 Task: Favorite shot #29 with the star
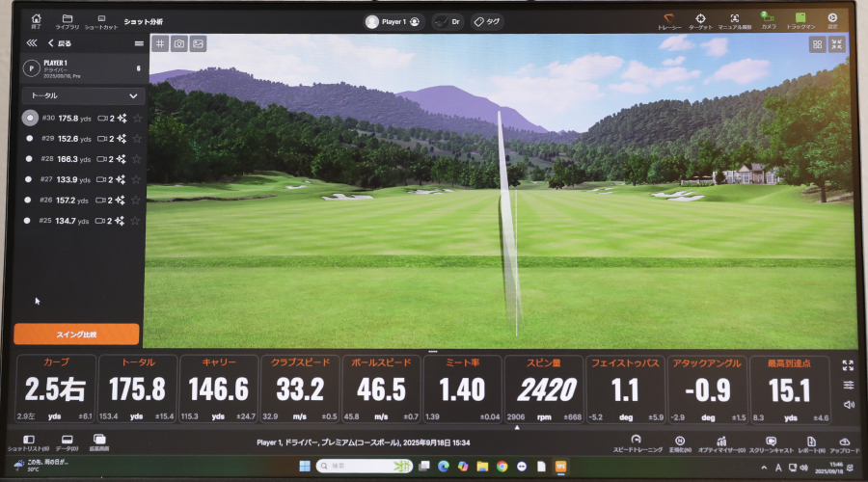point(137,138)
